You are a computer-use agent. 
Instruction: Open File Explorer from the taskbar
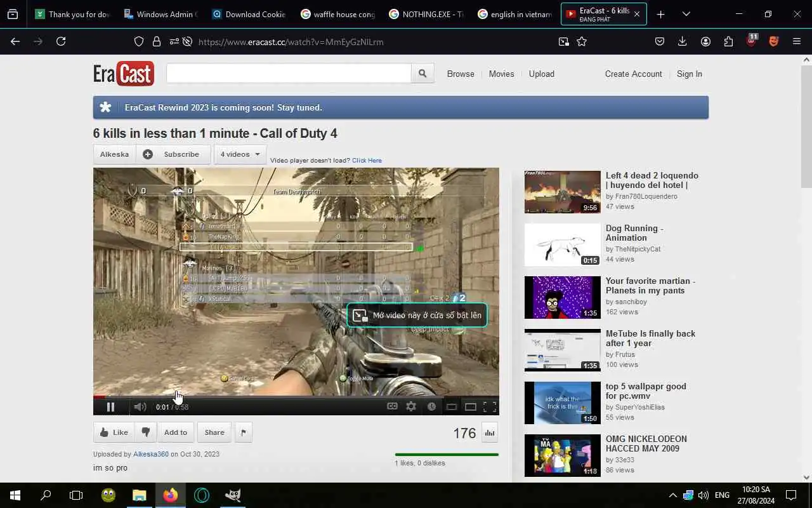coord(140,495)
